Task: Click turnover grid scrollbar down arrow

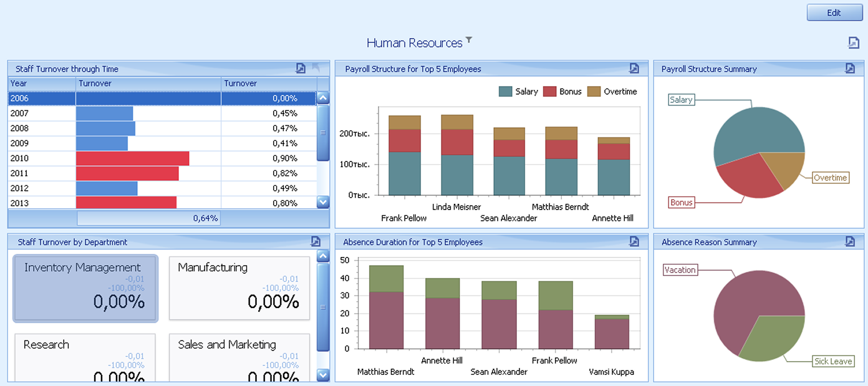Action: [323, 202]
